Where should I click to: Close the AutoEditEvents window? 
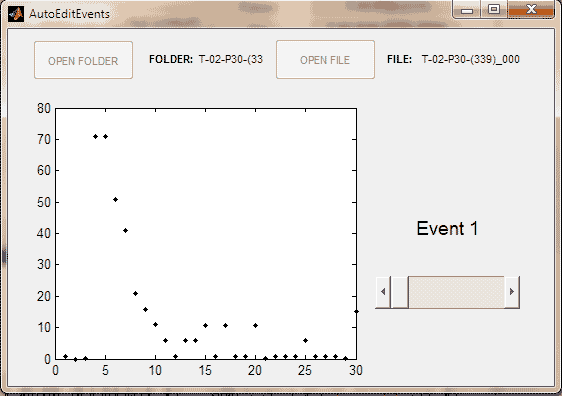click(x=531, y=10)
